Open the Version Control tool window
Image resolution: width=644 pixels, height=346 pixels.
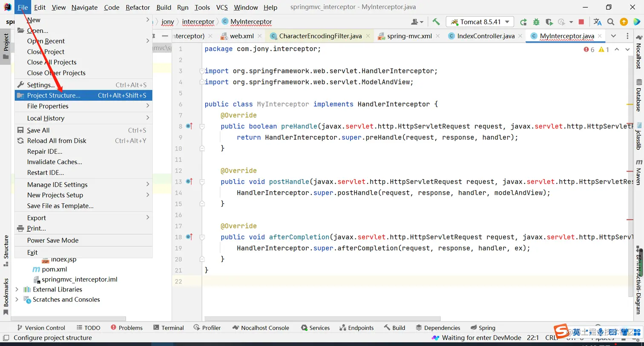41,328
